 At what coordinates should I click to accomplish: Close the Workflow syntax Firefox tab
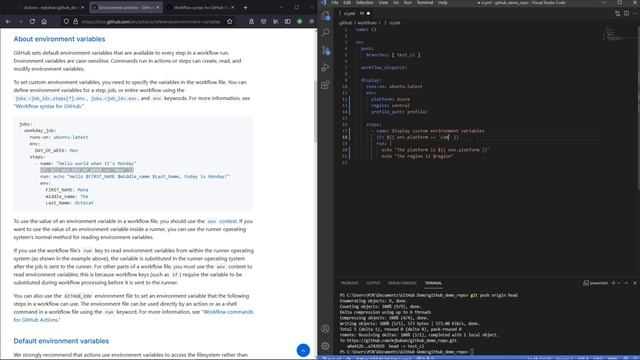coord(233,7)
